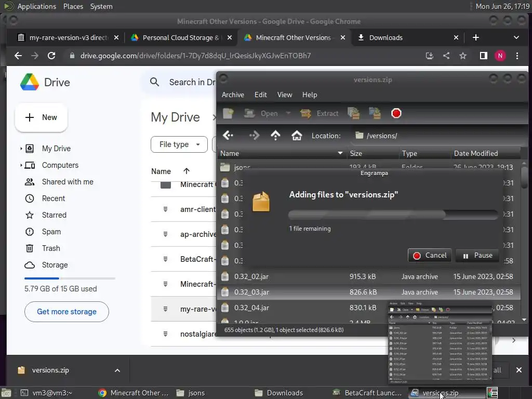Open the Help menu in Engrampa

pos(310,95)
